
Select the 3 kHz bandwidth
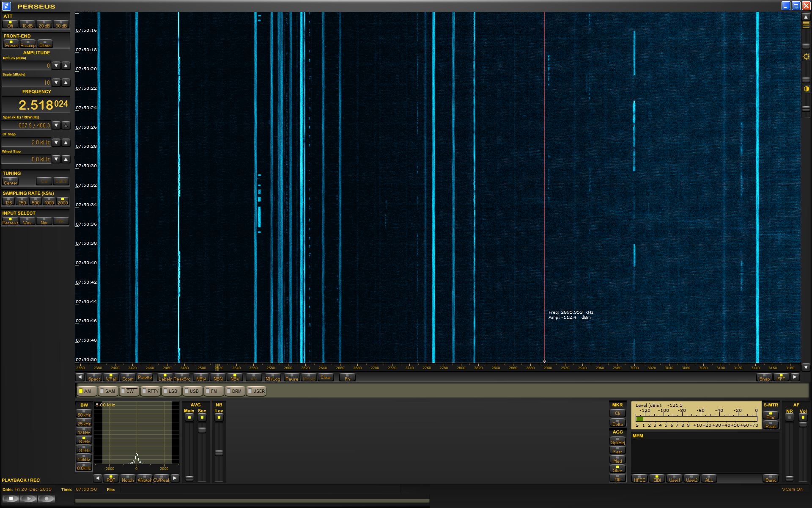click(x=84, y=449)
